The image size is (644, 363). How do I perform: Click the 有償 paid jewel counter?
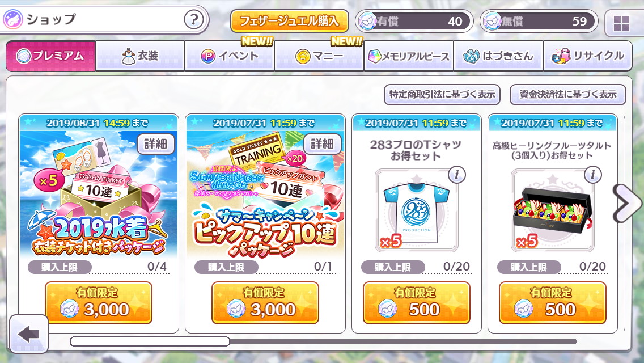414,21
